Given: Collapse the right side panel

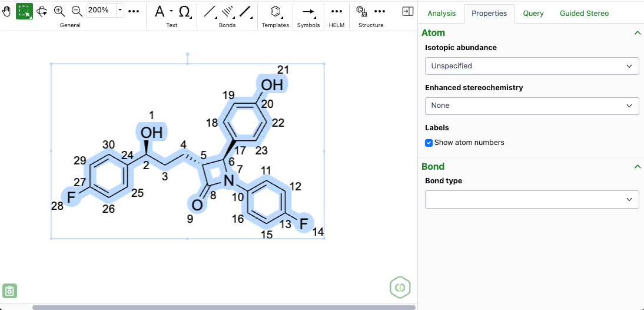Looking at the screenshot, I should coord(407,11).
